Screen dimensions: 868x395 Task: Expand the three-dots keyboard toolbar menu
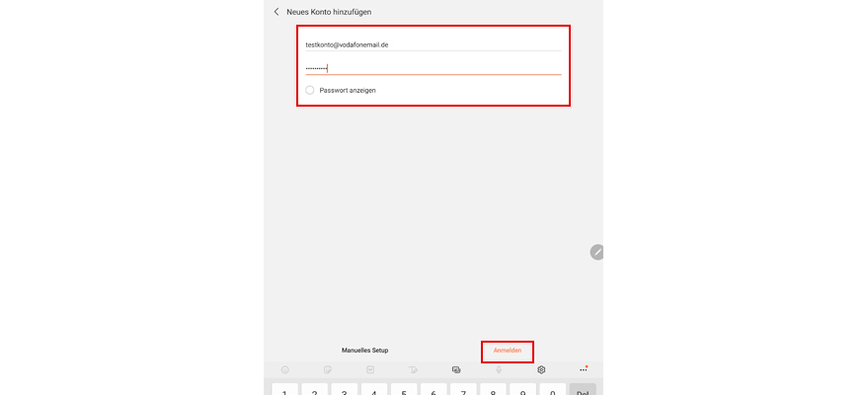click(x=584, y=369)
